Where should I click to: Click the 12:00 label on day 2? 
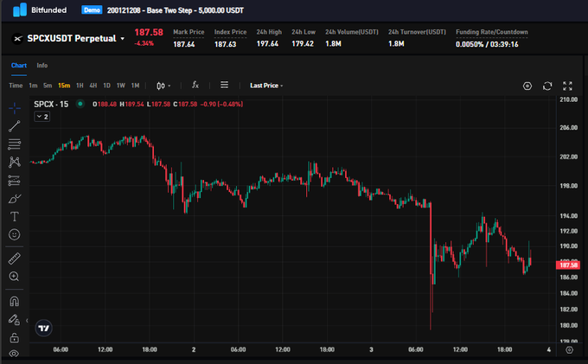[283, 349]
